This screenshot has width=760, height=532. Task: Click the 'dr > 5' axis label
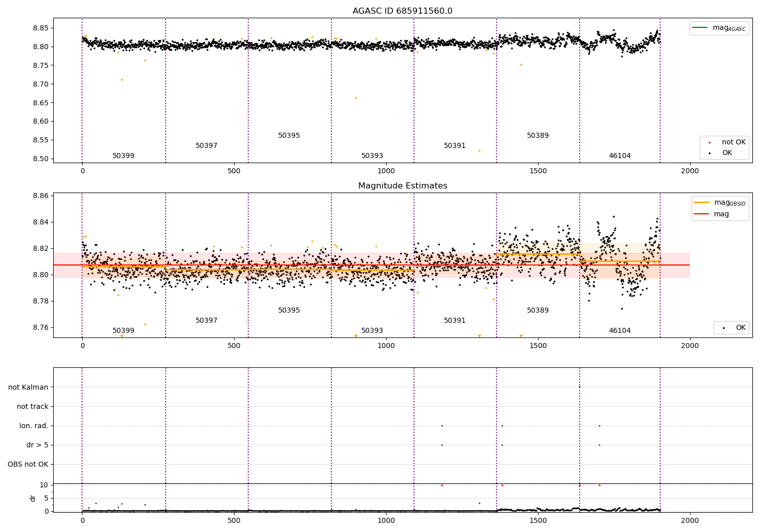tap(37, 445)
